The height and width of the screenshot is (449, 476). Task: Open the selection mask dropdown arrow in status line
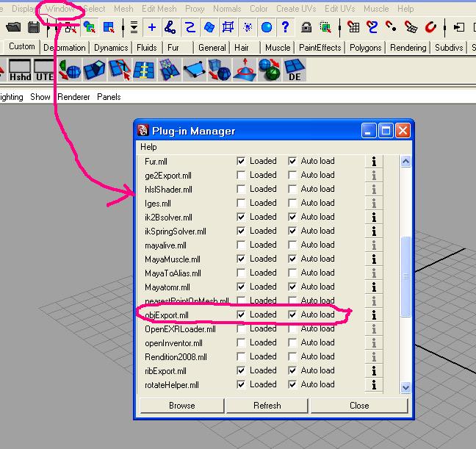coord(134,28)
